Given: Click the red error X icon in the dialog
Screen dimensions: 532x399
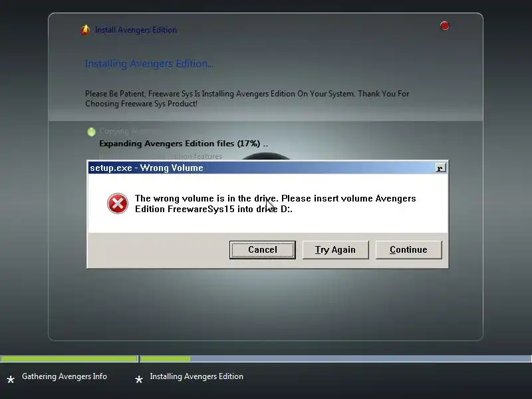Looking at the screenshot, I should [118, 203].
